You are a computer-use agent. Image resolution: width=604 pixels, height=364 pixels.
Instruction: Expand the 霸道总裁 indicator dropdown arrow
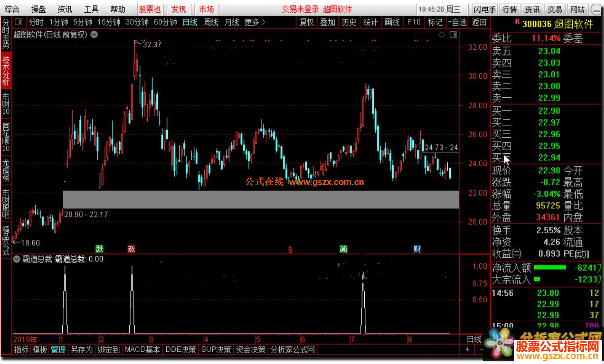(x=17, y=259)
